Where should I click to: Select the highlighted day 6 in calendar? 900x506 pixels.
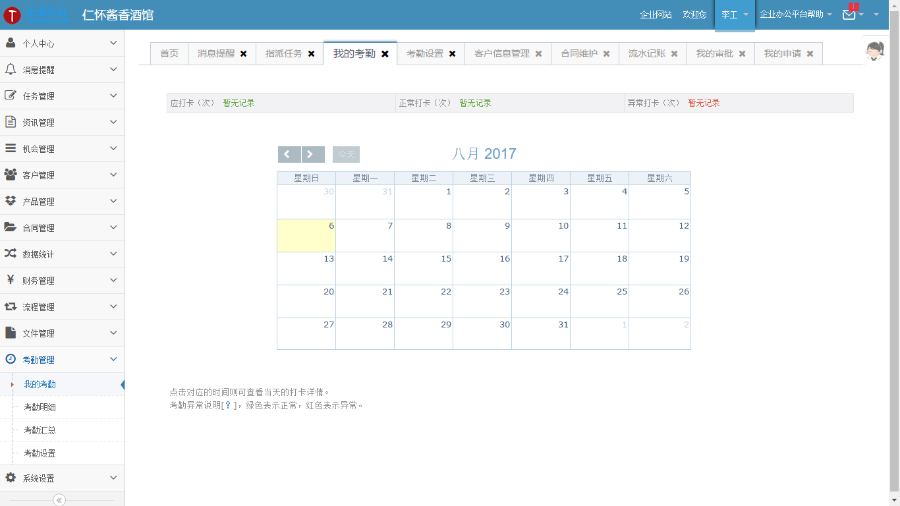coord(306,235)
